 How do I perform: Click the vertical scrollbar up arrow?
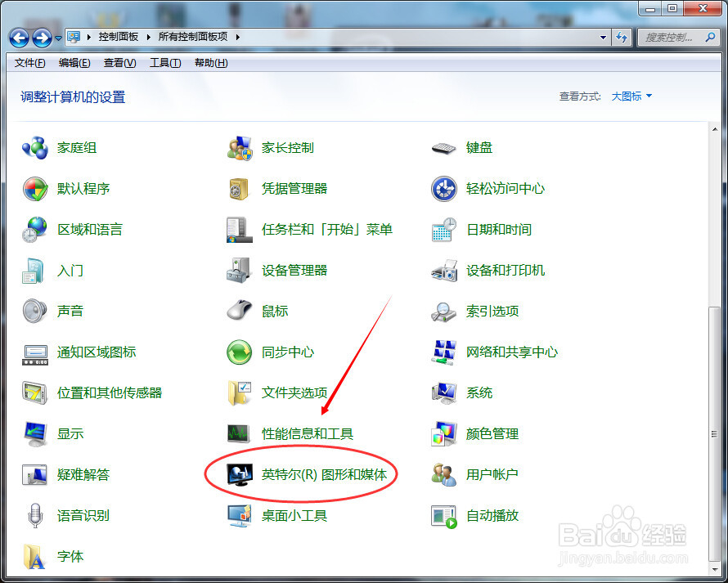tap(715, 129)
